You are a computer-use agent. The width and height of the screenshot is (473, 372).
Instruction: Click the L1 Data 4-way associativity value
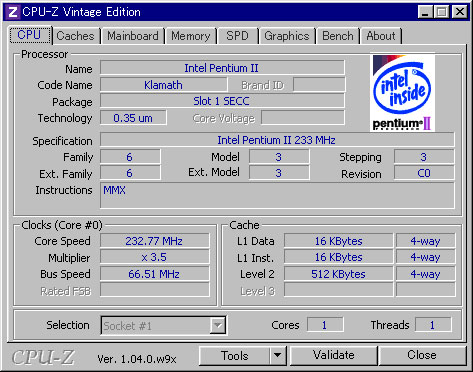click(x=425, y=241)
